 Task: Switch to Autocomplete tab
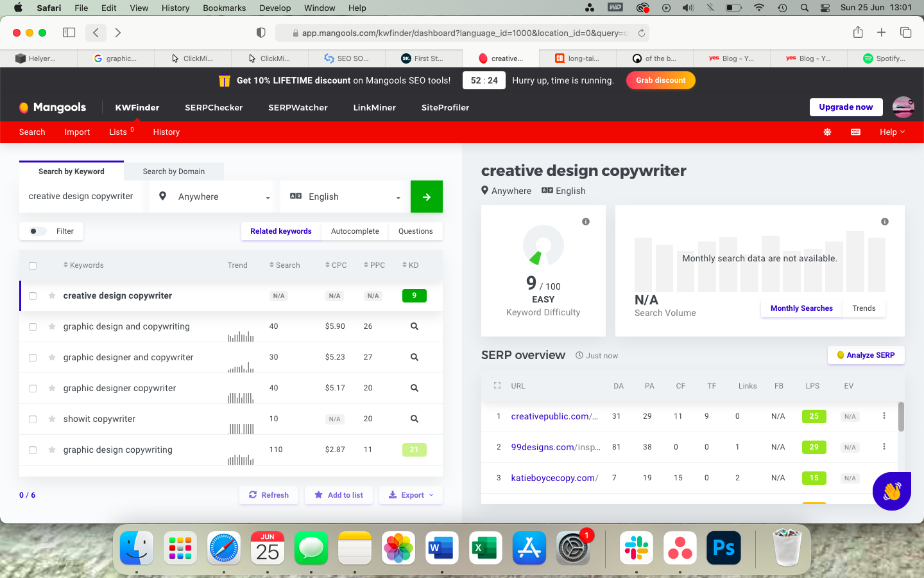tap(355, 231)
